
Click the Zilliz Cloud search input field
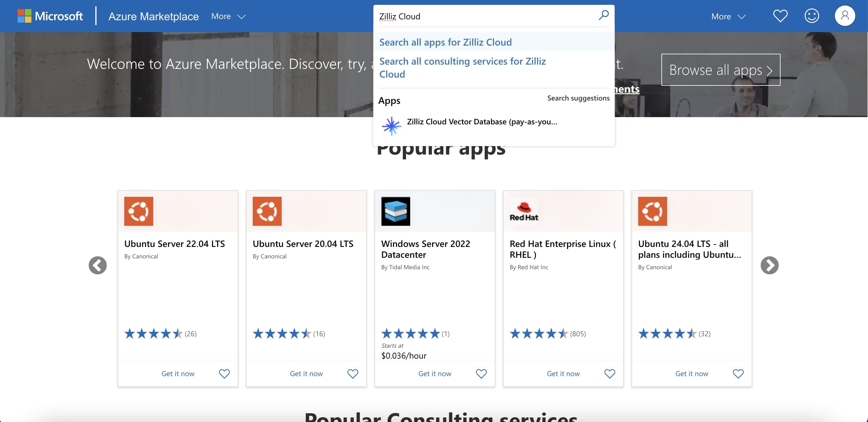(x=487, y=16)
